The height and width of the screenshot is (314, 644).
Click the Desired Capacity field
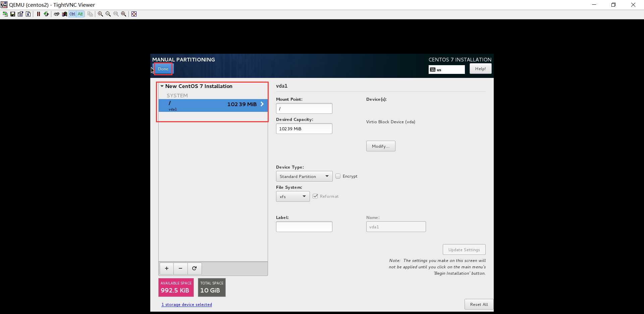point(304,129)
